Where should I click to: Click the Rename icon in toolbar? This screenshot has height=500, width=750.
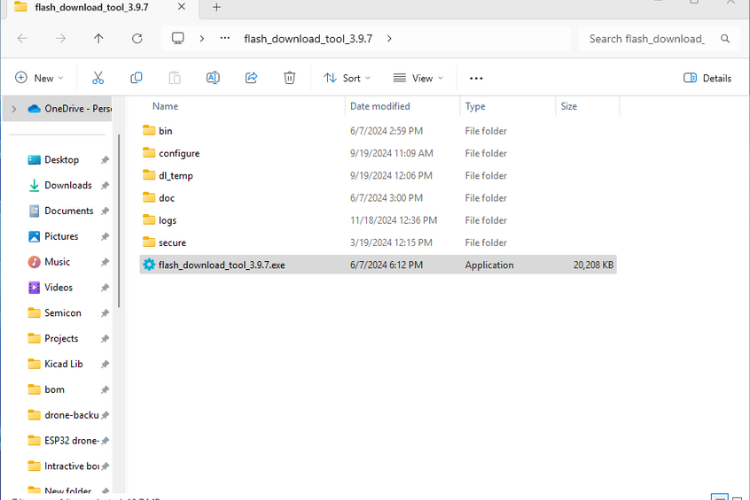[213, 78]
